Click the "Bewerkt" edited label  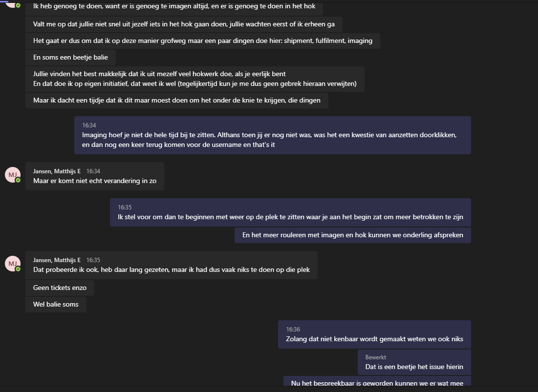tap(375, 357)
